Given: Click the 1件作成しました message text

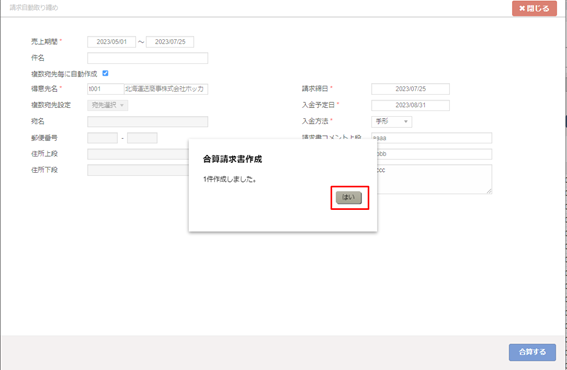Looking at the screenshot, I should 230,179.
